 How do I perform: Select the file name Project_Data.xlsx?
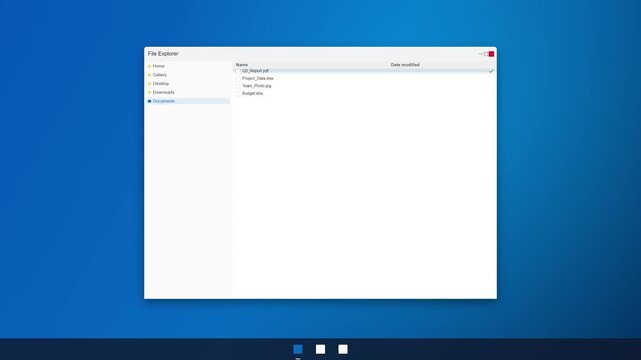point(258,78)
